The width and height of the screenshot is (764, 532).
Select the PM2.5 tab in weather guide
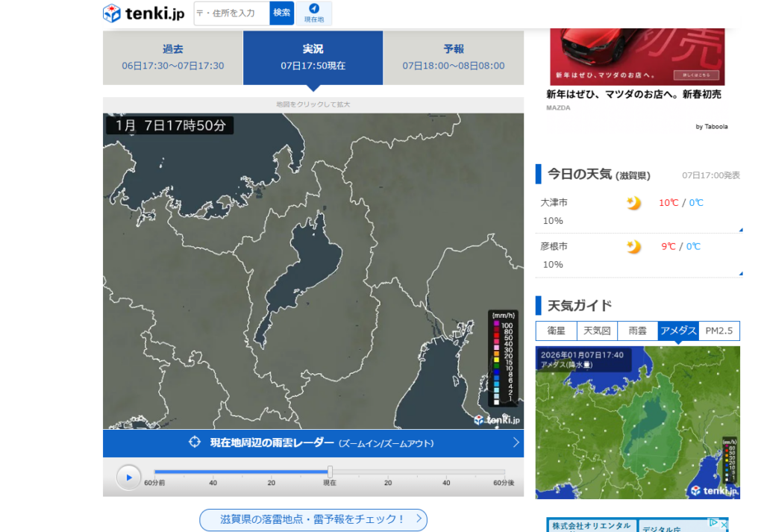tap(719, 331)
